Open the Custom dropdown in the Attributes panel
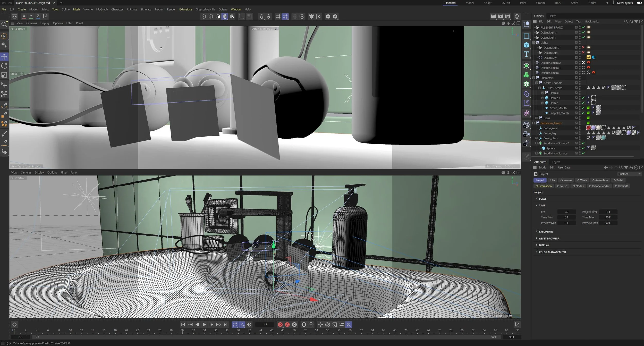The height and width of the screenshot is (346, 644). pyautogui.click(x=629, y=174)
